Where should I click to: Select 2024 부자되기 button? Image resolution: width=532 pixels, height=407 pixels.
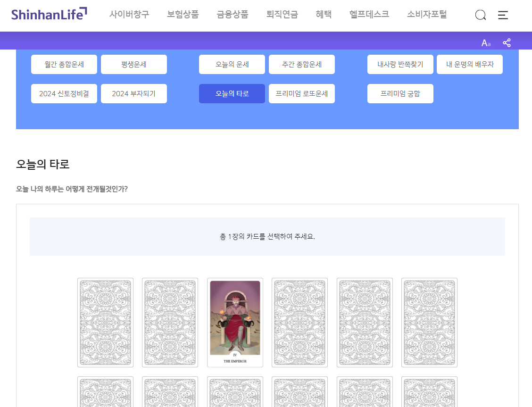[134, 93]
